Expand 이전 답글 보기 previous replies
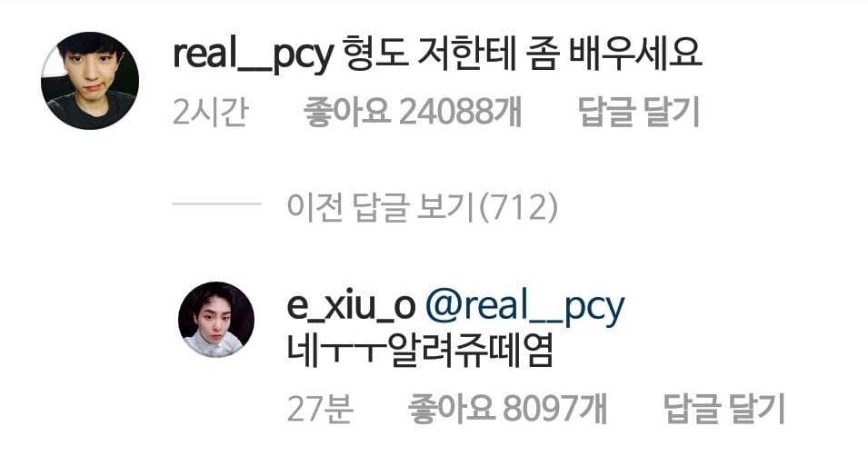The width and height of the screenshot is (868, 456). [422, 207]
